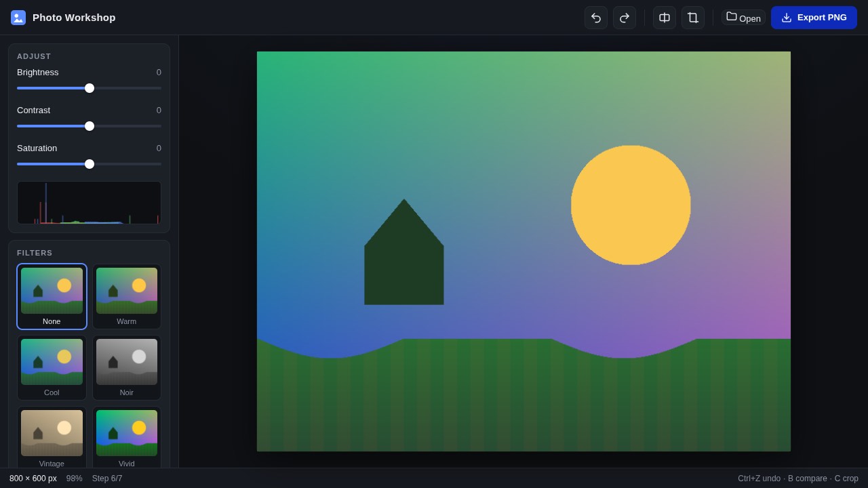Apply the Vintage filter thumbnail
Screen dimensions: 868x488
(x=52, y=437)
